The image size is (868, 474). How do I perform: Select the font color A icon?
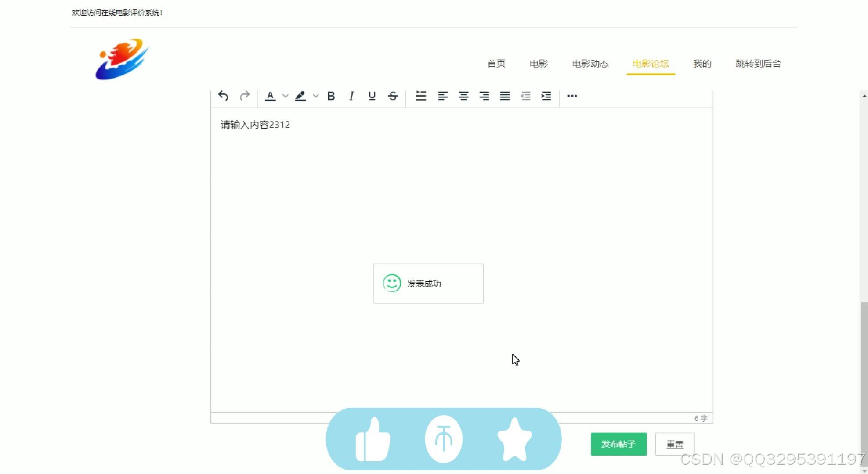coord(270,96)
